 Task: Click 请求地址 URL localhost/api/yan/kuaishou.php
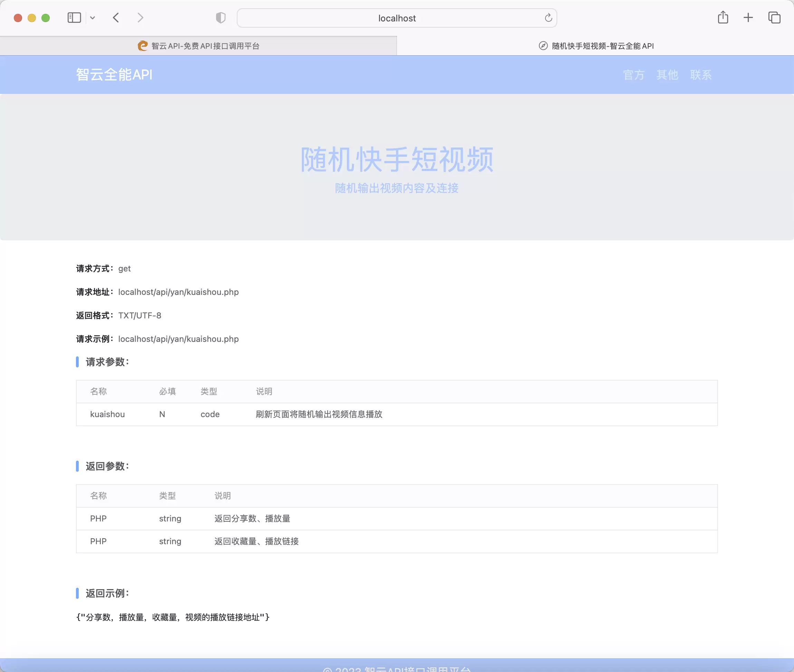(178, 292)
